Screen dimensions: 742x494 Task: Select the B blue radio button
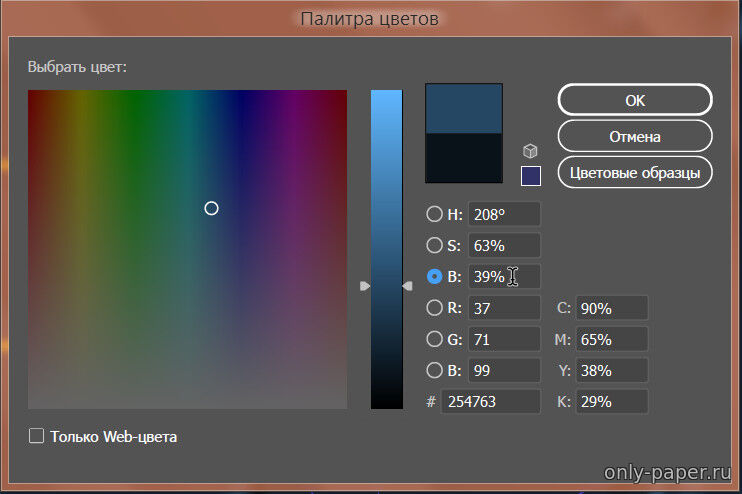tap(434, 370)
